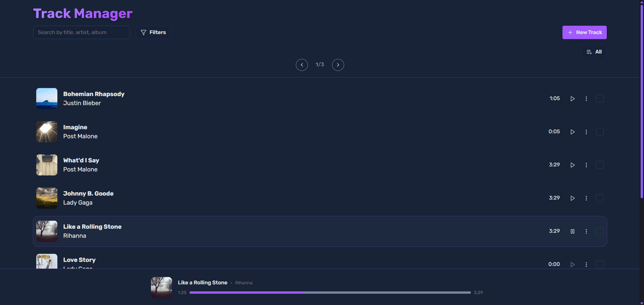Create a New Track
Screen dimensions: 644x305
click(584, 33)
